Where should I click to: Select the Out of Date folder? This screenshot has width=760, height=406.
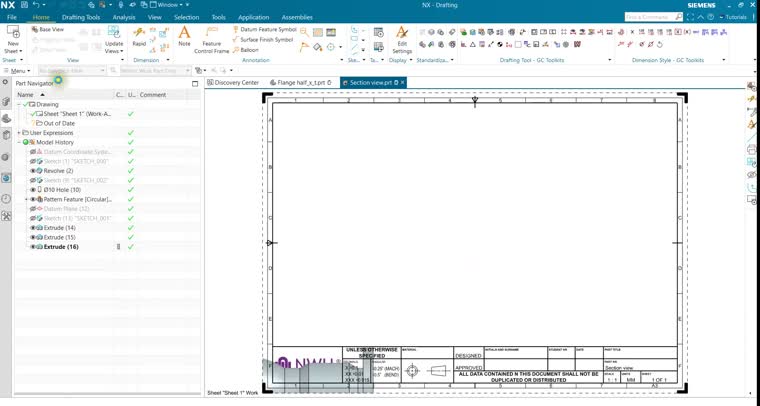coord(59,124)
